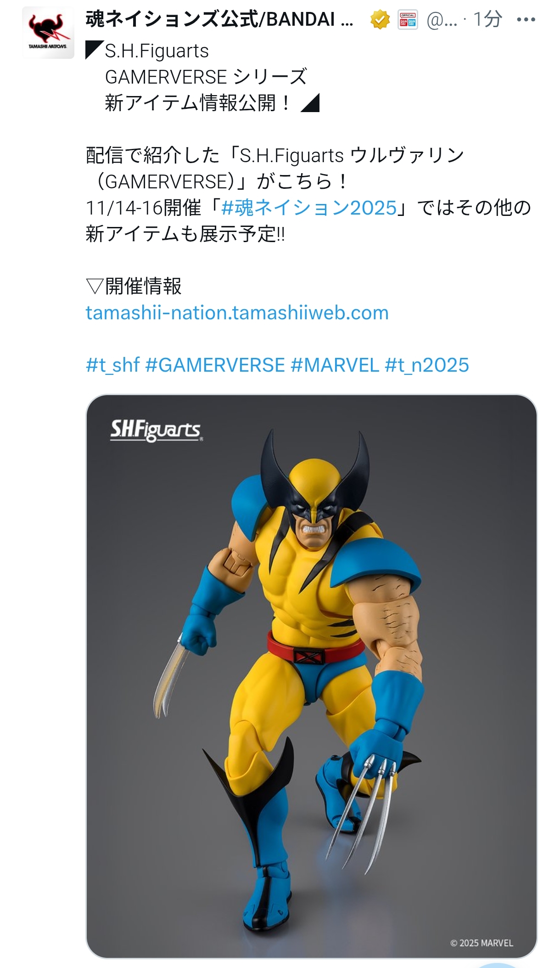Enlarge the Wolverine figure image
Viewport: 560px width, 968px height.
312,676
